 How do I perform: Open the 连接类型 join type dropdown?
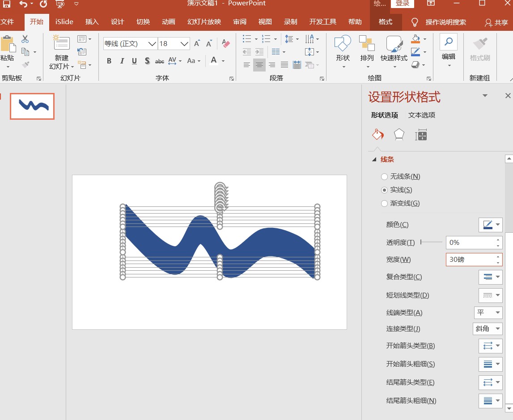[x=488, y=329]
